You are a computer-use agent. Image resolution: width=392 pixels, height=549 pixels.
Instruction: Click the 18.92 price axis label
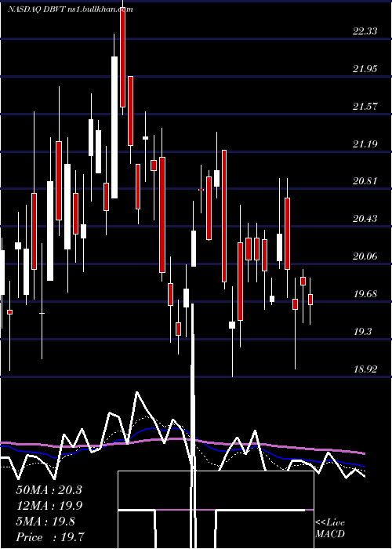(x=365, y=369)
